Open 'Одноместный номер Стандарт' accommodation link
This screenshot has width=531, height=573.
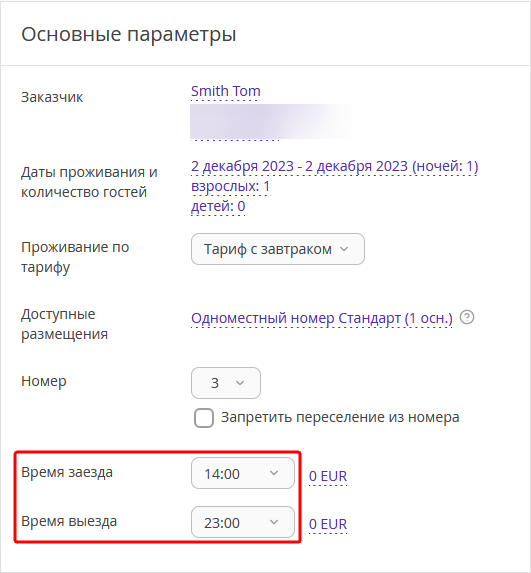tap(322, 318)
